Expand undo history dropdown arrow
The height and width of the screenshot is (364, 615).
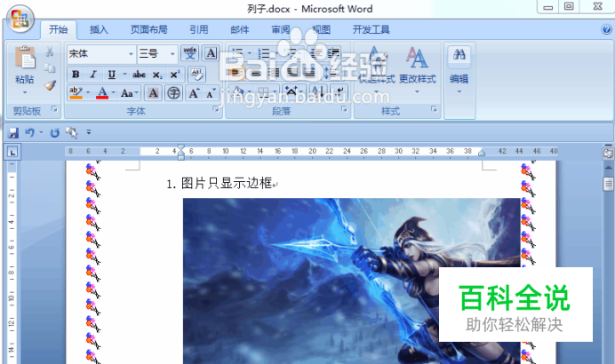click(x=41, y=133)
